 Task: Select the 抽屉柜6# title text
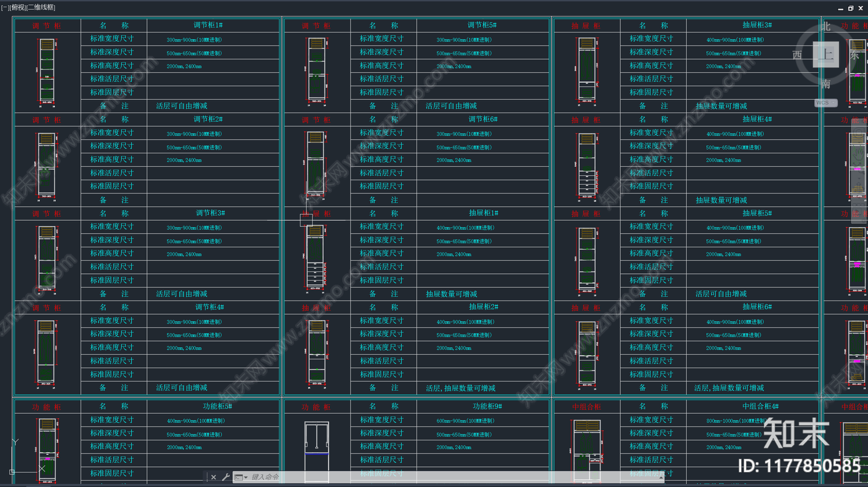[757, 307]
